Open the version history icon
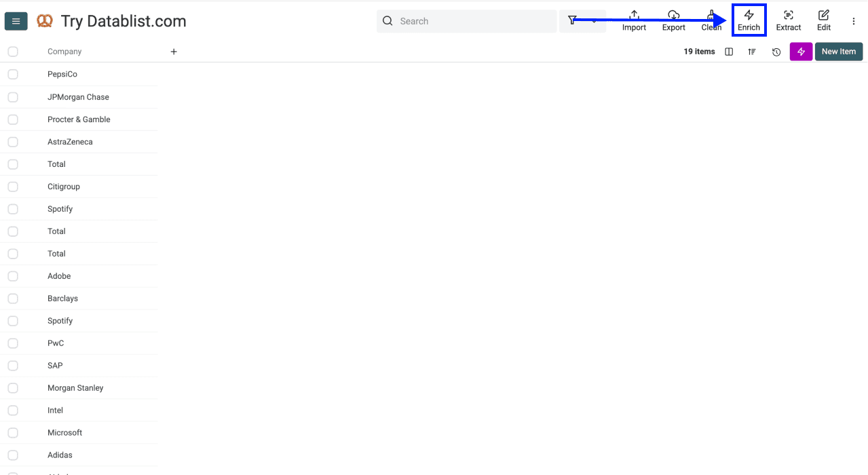868x475 pixels. click(x=776, y=51)
